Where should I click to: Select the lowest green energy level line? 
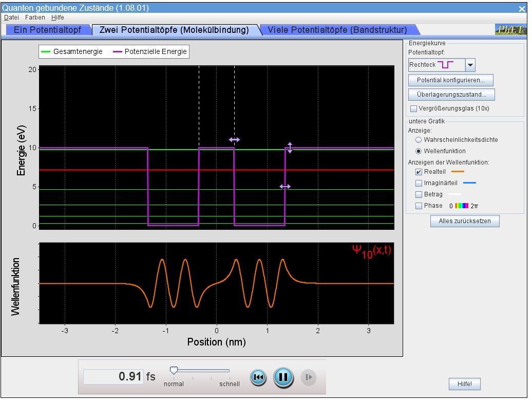pos(217,224)
